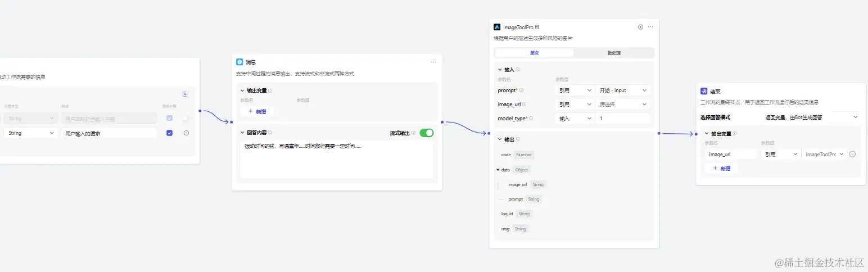The width and height of the screenshot is (868, 272).
Task: Click the blue 消息 node icon
Action: click(239, 62)
